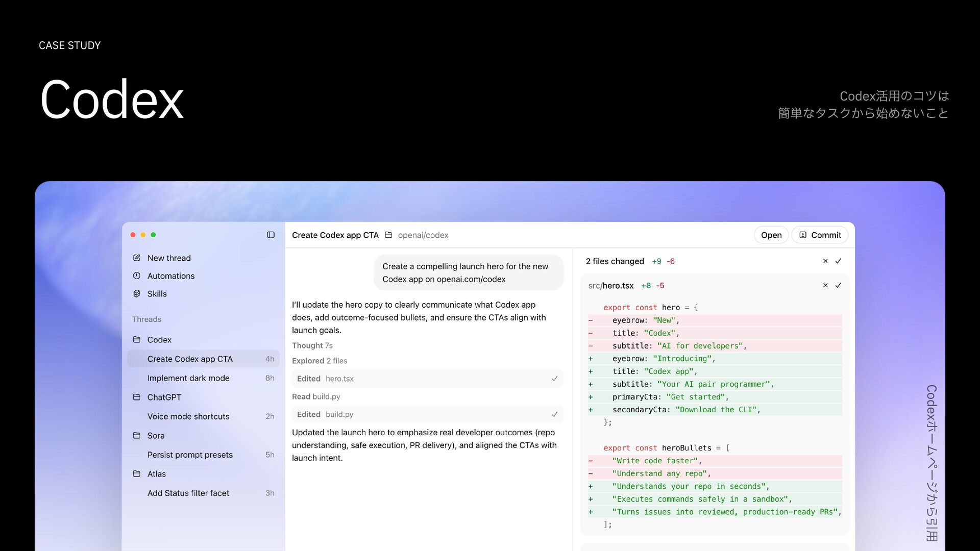980x551 pixels.
Task: Toggle the sidebar panel icon
Action: click(x=271, y=235)
